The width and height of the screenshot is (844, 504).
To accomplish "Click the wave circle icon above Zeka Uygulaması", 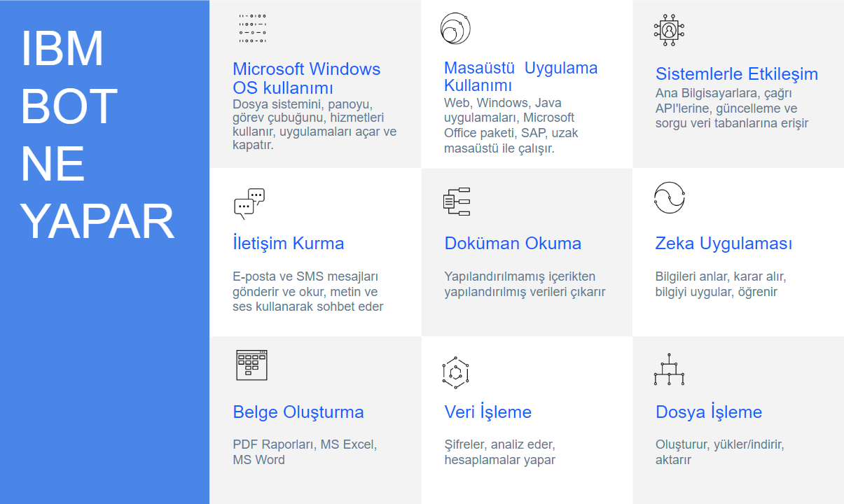I will click(x=669, y=197).
